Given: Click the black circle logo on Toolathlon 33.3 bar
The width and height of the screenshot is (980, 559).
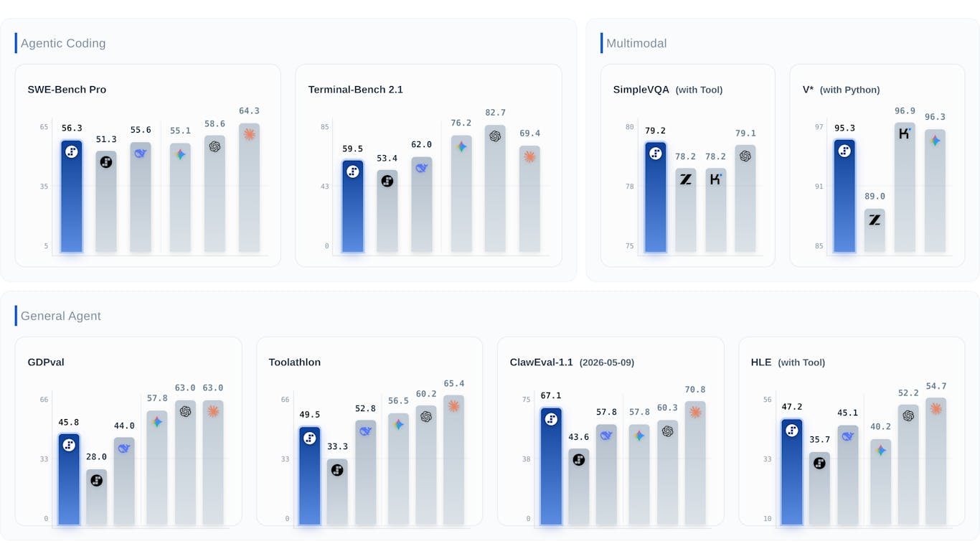Looking at the screenshot, I should click(337, 470).
